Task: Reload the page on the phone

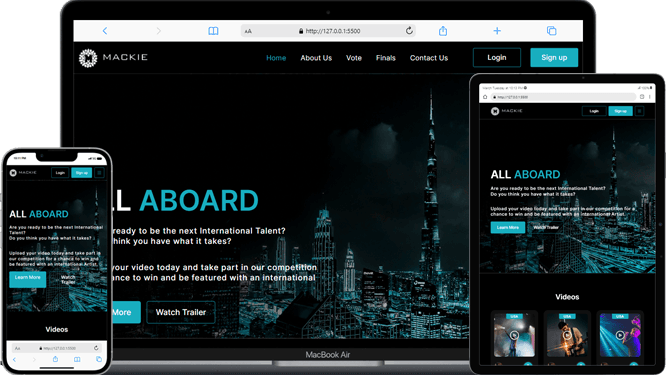Action: click(x=96, y=348)
